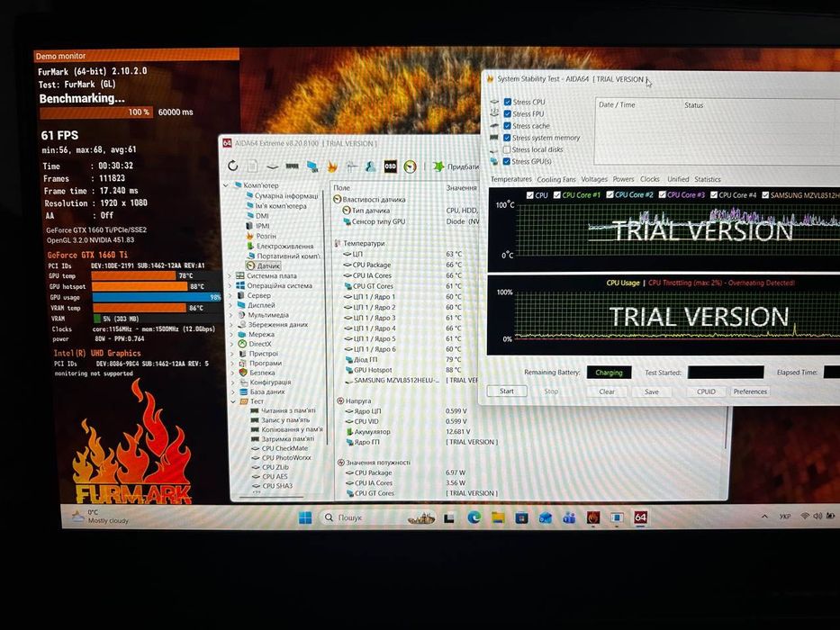This screenshot has width=840, height=630.
Task: Expand the Сервер tree node
Action: click(230, 295)
